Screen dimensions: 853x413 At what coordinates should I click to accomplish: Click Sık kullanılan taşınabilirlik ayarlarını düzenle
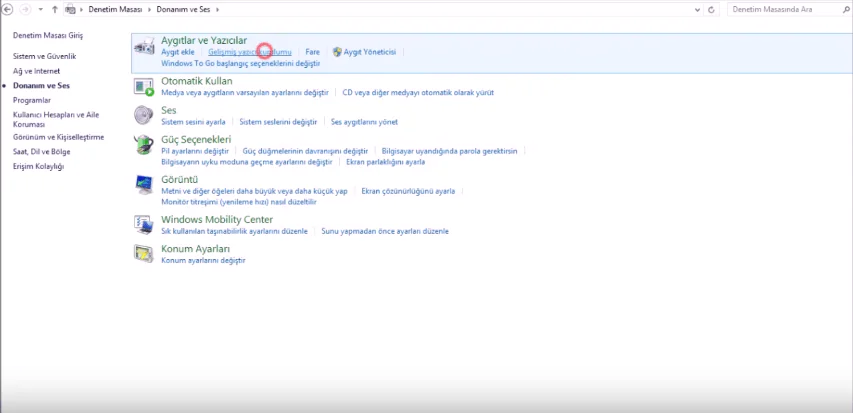234,231
